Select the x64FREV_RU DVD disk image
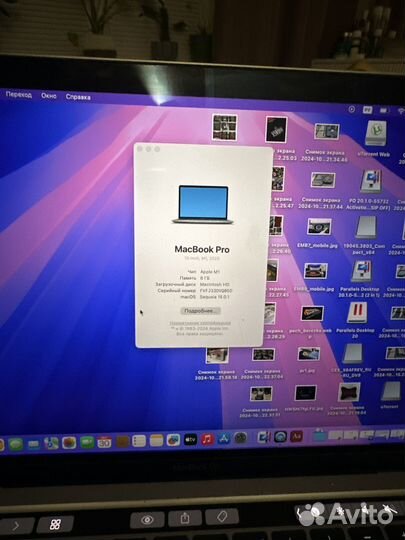The height and width of the screenshot is (540, 405). click(x=353, y=353)
